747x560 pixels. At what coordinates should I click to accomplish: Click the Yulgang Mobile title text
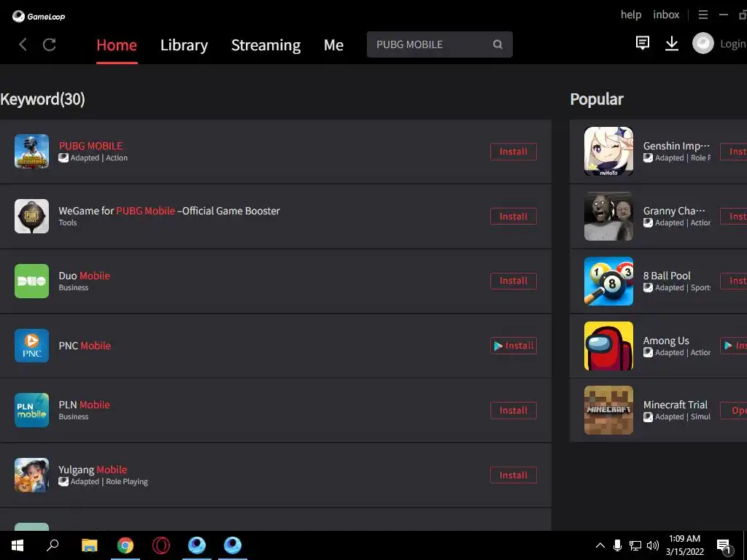(93, 470)
